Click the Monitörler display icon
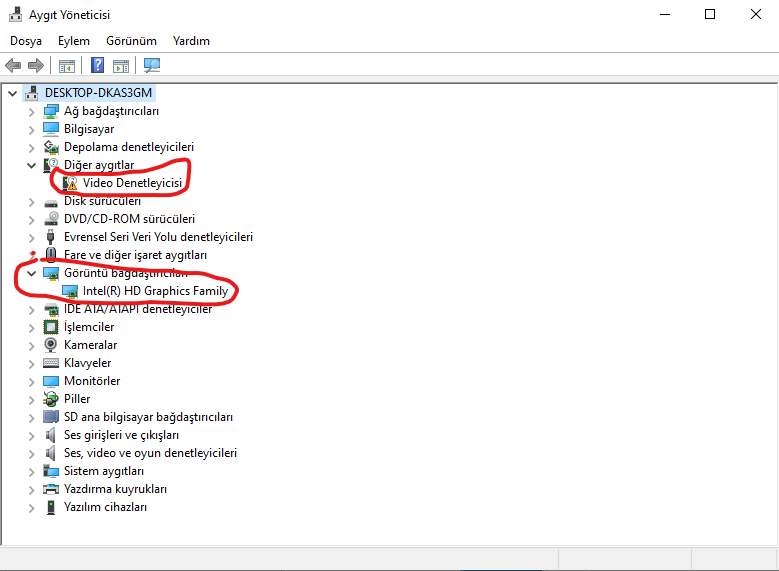Viewport: 779px width, 571px height. point(51,381)
